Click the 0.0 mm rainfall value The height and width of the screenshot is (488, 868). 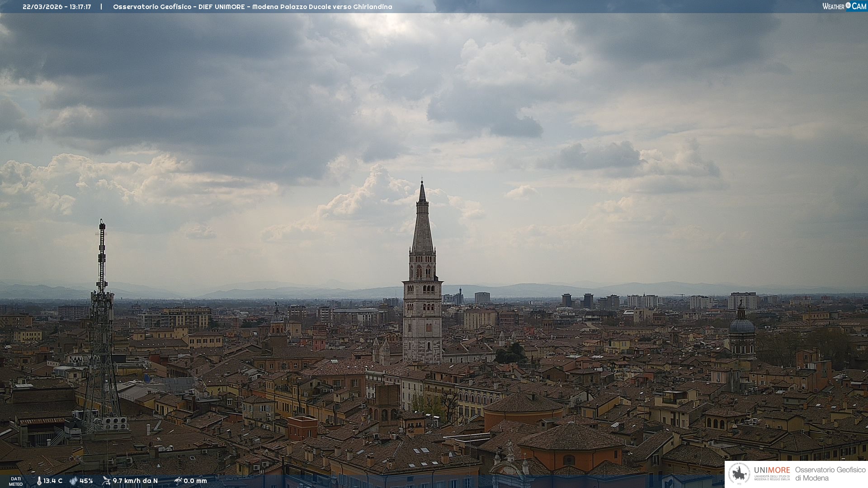(195, 481)
